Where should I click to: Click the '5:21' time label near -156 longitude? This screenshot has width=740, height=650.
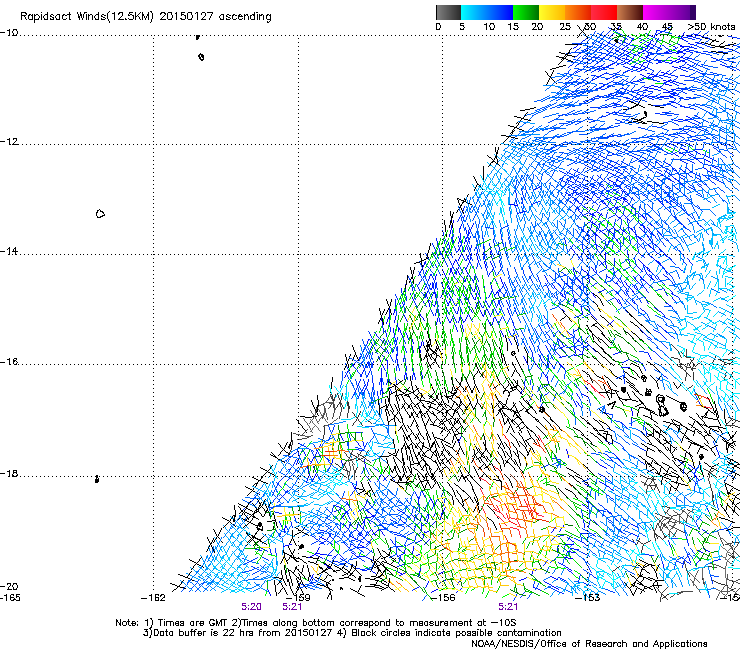(508, 607)
